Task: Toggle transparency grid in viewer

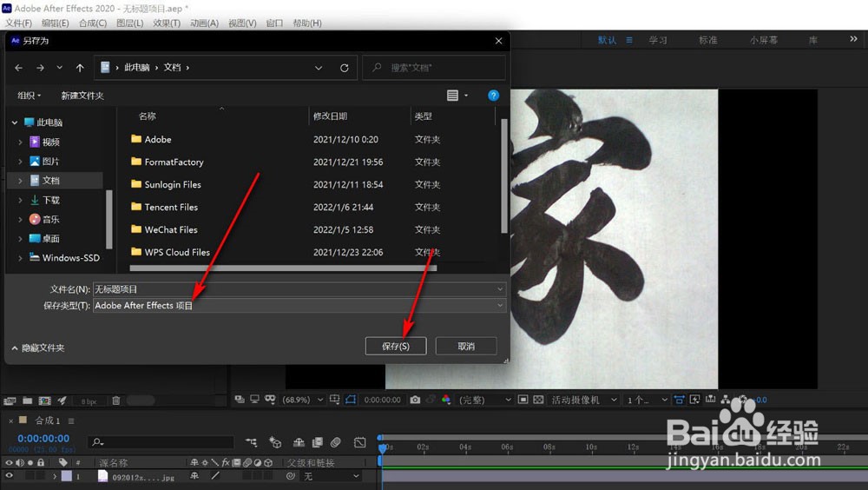Action: (538, 400)
